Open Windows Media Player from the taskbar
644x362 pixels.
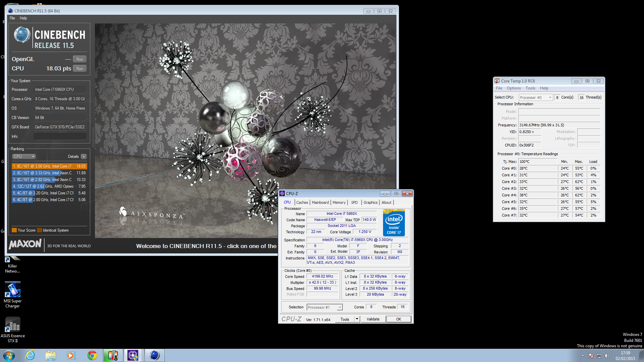click(71, 355)
